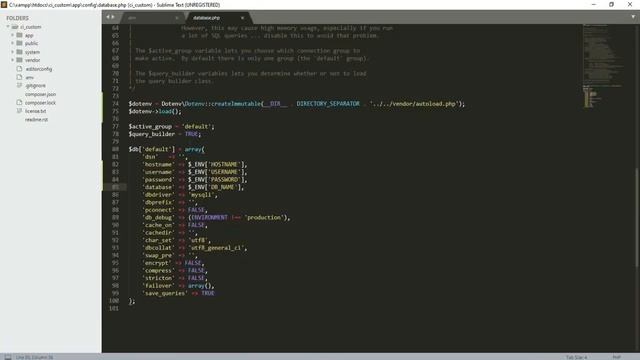Restore down the Sublime Text window
This screenshot has height=360, width=640.
[611, 4]
